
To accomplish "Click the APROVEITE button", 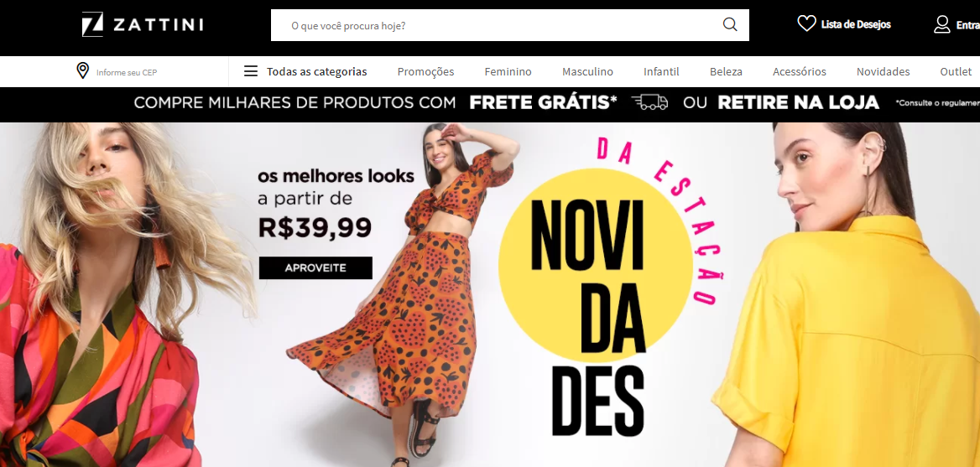I will click(x=315, y=267).
